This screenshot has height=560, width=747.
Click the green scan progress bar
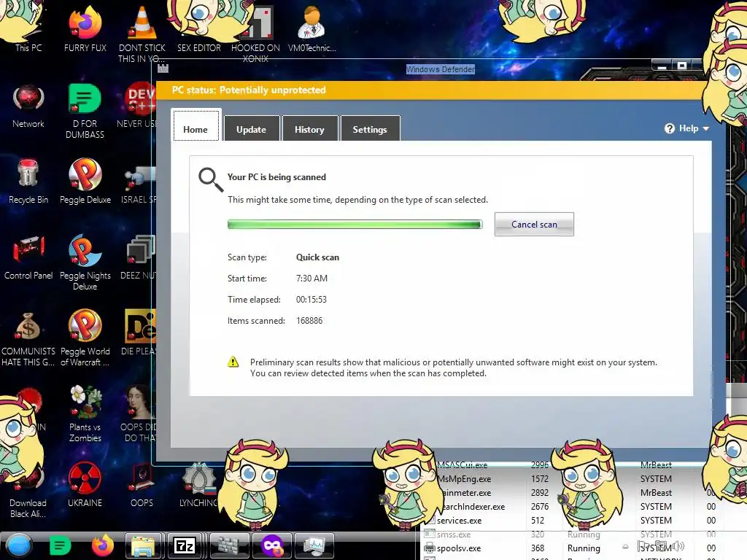click(x=355, y=225)
